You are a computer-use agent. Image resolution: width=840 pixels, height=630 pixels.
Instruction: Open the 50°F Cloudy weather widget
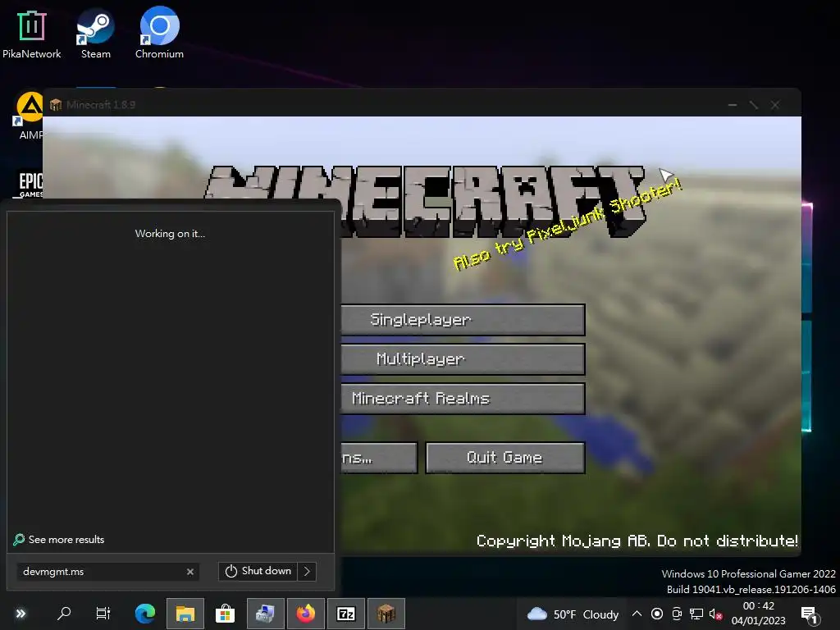(572, 614)
